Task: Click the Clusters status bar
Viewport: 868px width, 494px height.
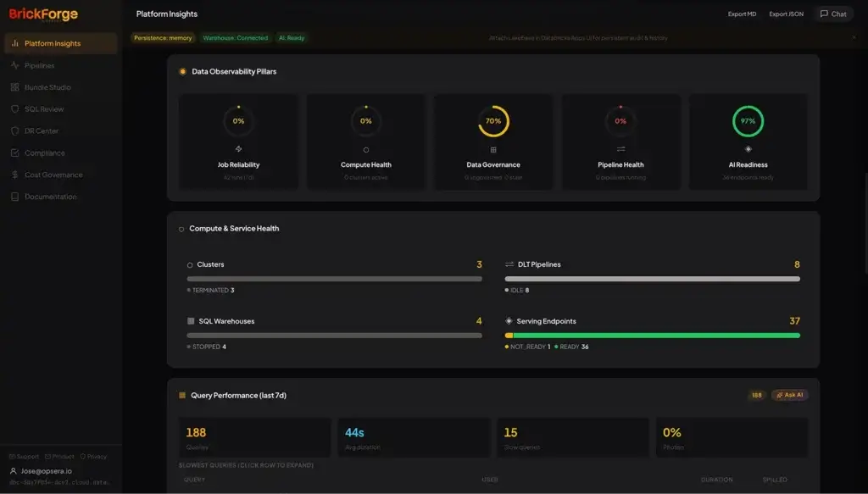Action: click(x=334, y=279)
